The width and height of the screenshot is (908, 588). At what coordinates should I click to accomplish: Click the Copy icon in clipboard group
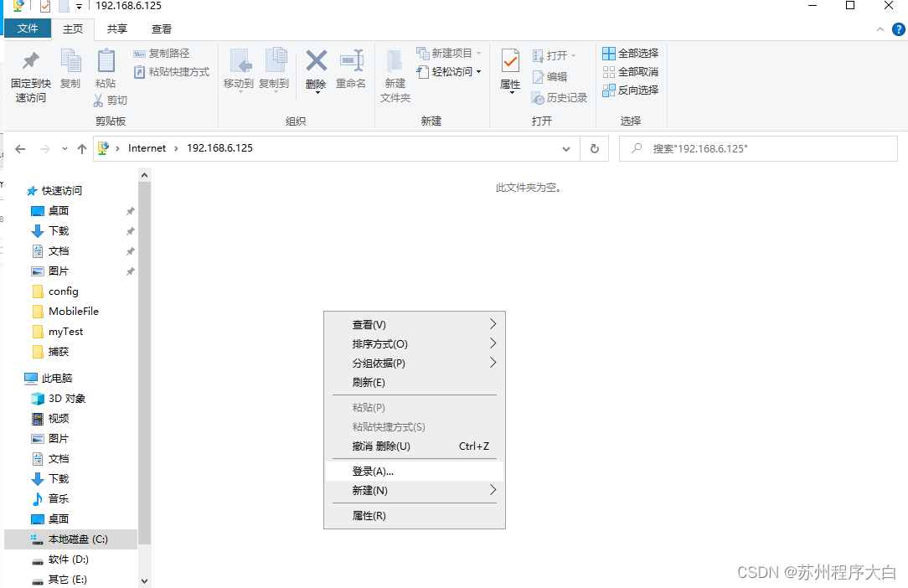(70, 61)
